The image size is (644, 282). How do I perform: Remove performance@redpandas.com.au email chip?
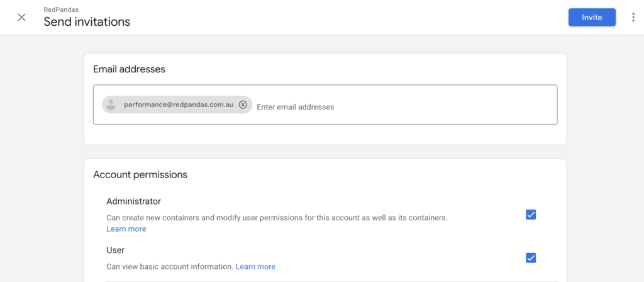[x=243, y=105]
